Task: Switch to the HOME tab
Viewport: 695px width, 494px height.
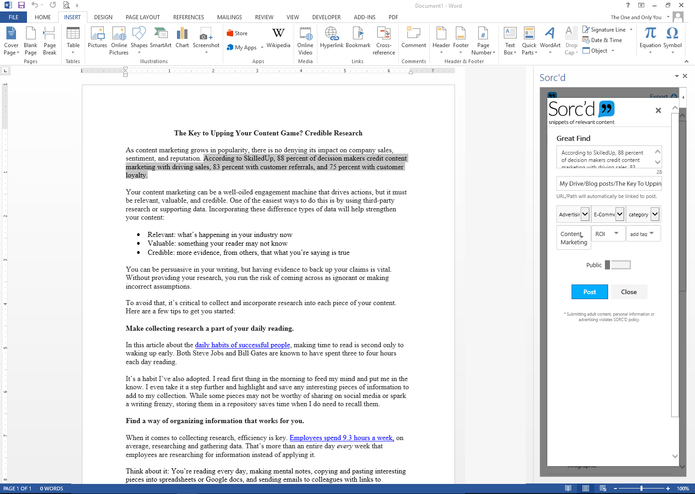Action: point(43,17)
